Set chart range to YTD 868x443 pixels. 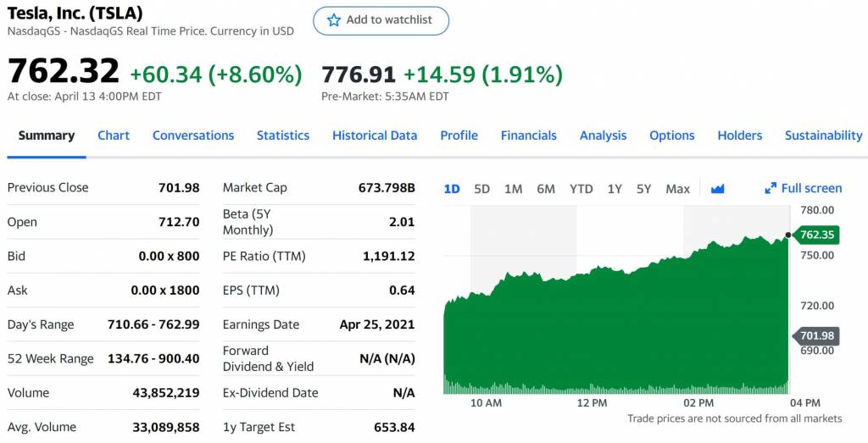click(x=581, y=189)
